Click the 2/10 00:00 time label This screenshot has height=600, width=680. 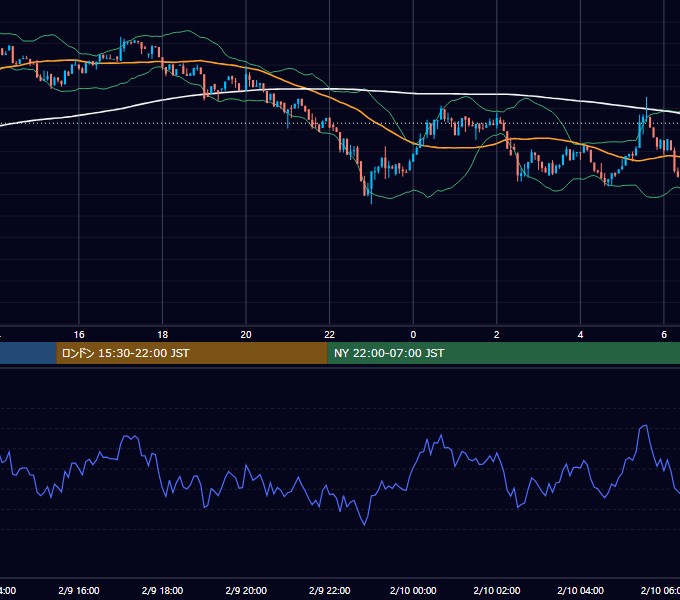point(413,590)
